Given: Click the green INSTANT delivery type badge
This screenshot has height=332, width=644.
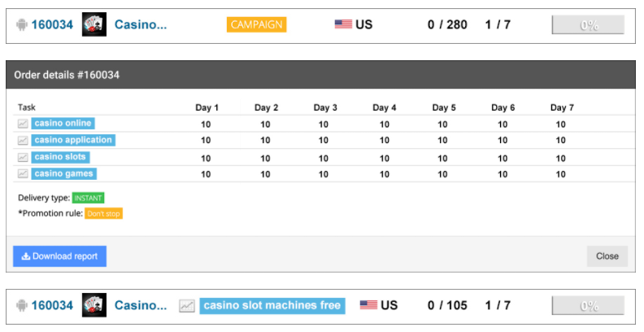Looking at the screenshot, I should [x=89, y=198].
